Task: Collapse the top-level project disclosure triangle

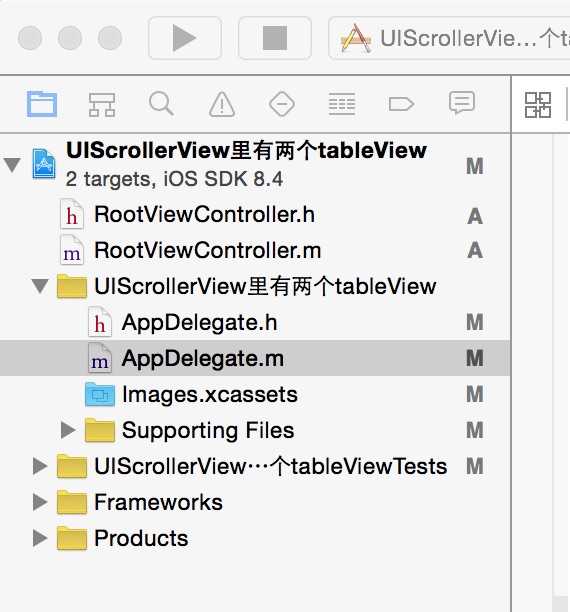Action: [x=12, y=164]
